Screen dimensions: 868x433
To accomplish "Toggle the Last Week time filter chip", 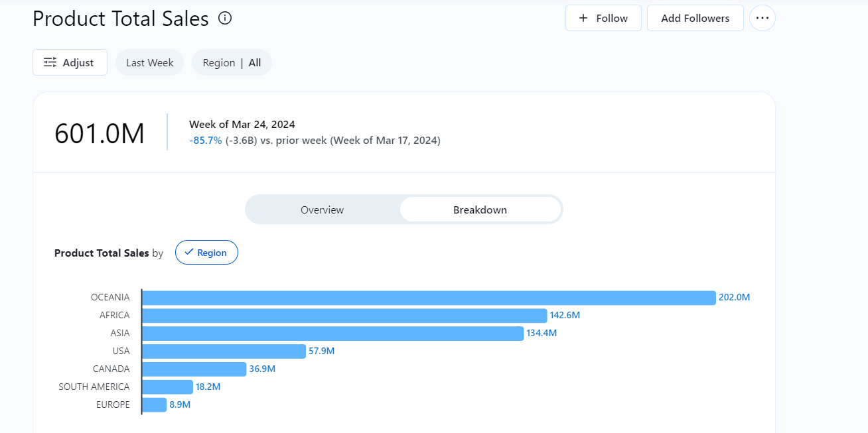I will 149,62.
